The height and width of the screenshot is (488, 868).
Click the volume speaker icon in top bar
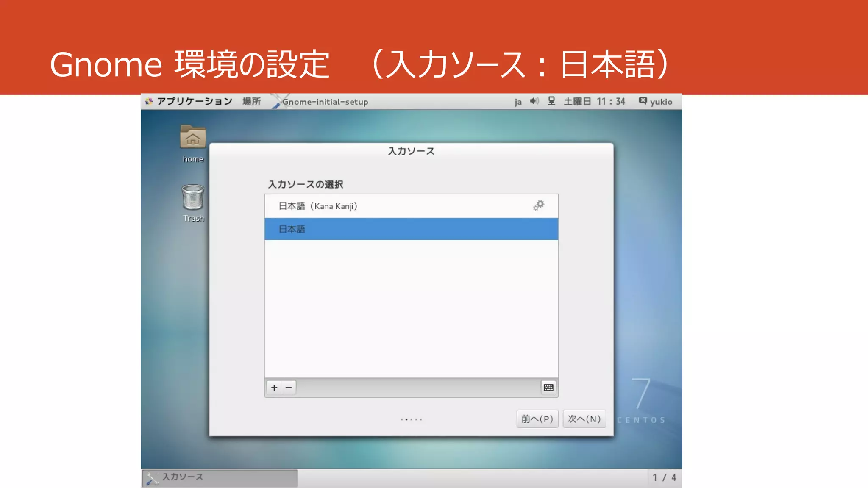click(534, 101)
